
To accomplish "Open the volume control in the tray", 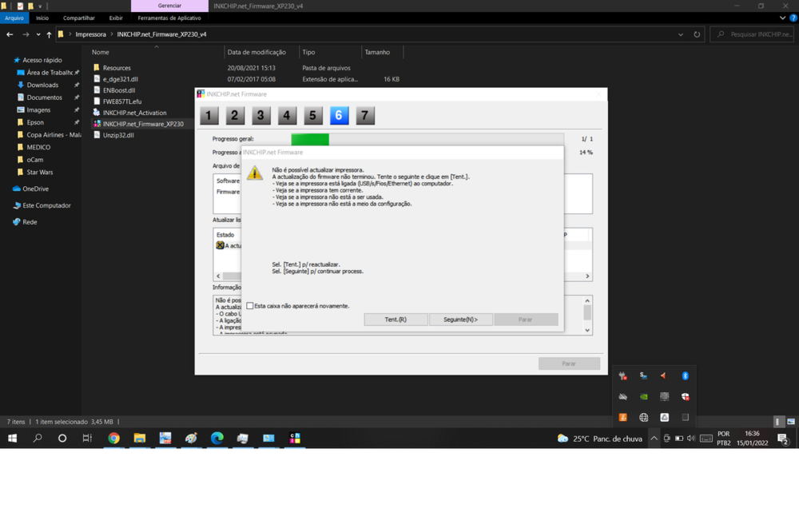I will pos(691,439).
